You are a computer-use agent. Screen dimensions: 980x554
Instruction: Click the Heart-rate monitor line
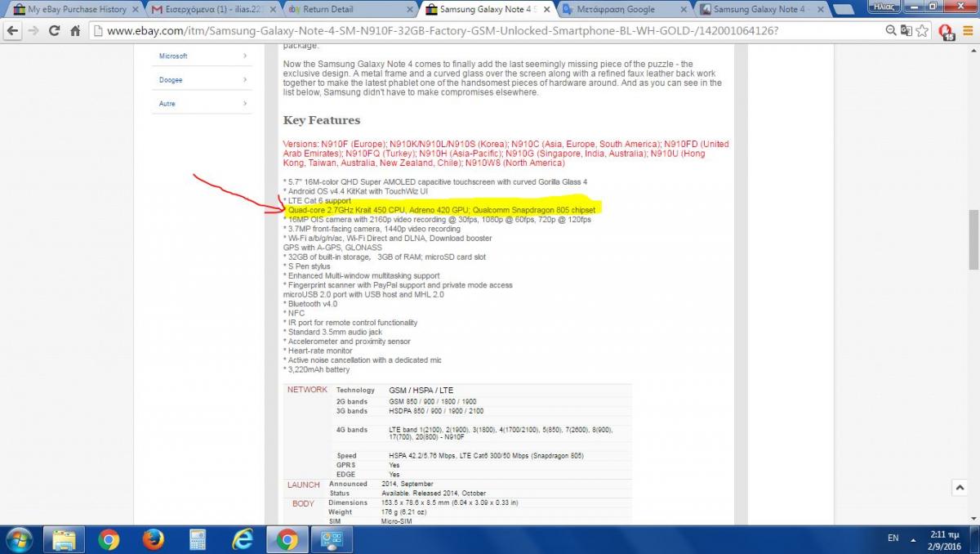pyautogui.click(x=318, y=351)
